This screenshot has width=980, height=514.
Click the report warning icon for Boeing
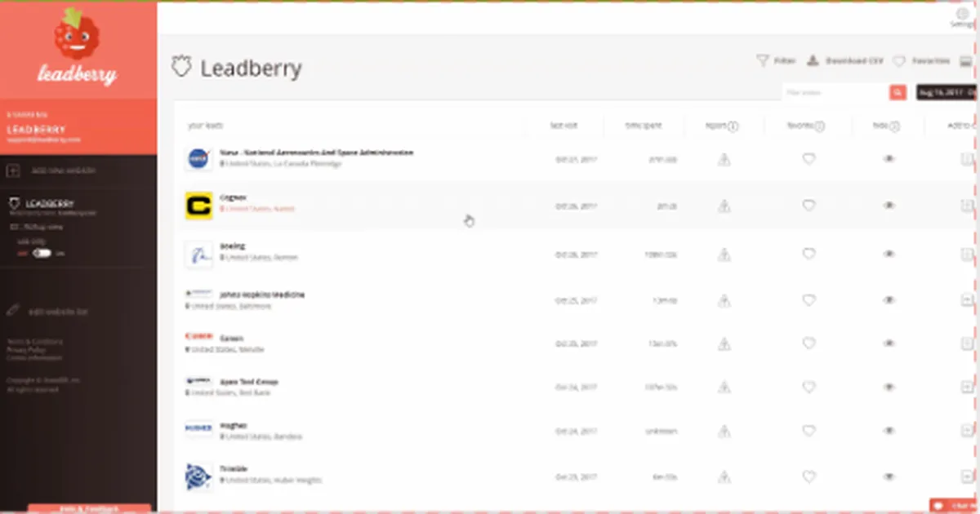(x=724, y=255)
